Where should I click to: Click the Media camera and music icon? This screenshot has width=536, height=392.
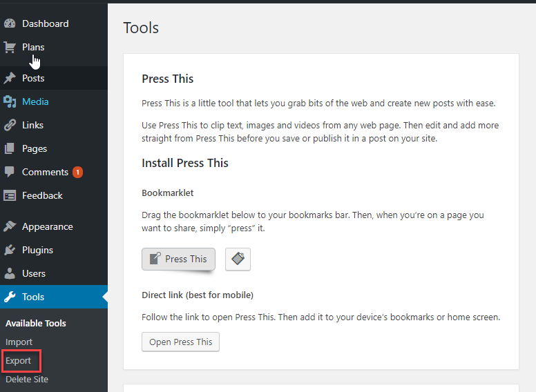pos(10,101)
